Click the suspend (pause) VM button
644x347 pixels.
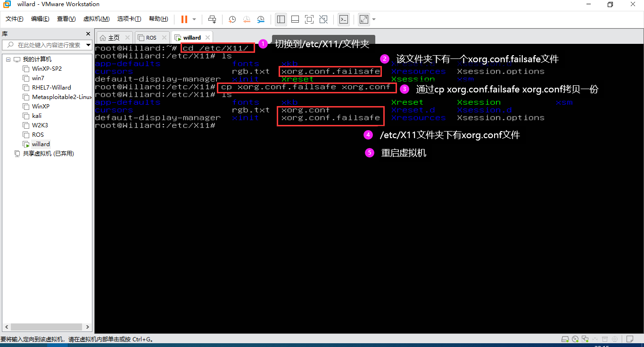point(184,19)
